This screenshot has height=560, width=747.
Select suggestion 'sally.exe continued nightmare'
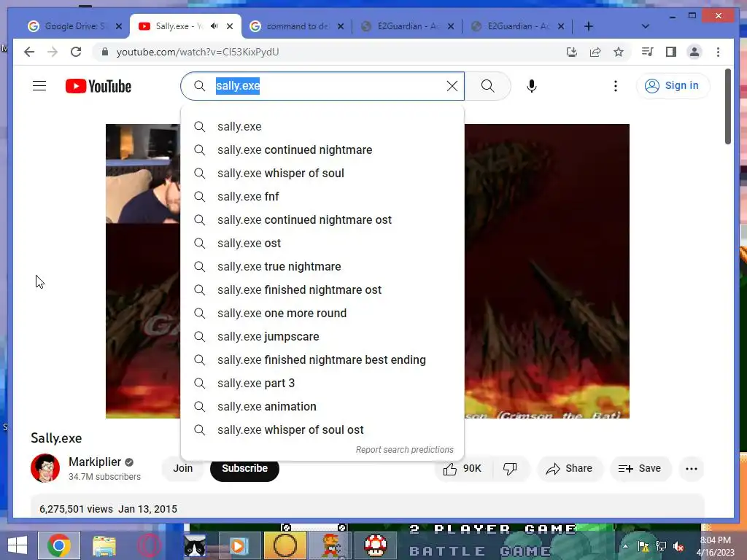322,150
